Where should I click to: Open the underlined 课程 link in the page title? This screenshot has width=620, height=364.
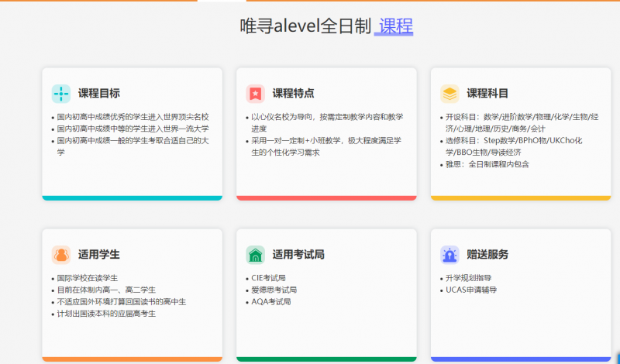pos(395,26)
